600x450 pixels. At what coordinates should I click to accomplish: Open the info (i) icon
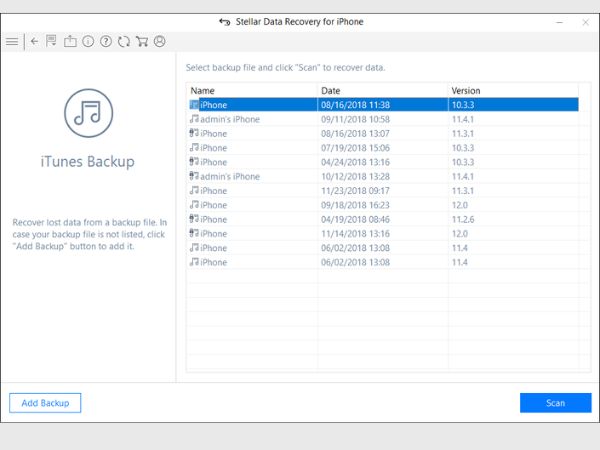(88, 41)
